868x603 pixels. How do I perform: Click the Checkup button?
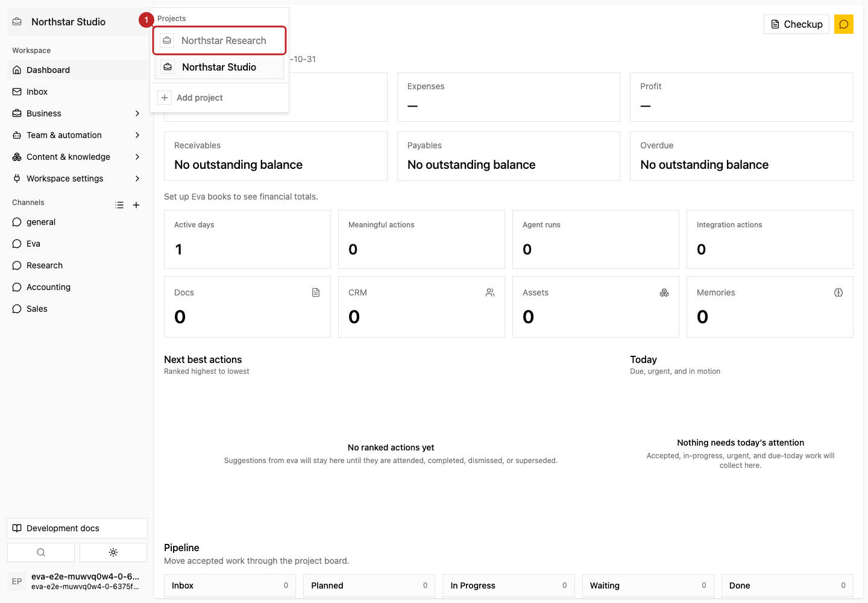pyautogui.click(x=797, y=24)
